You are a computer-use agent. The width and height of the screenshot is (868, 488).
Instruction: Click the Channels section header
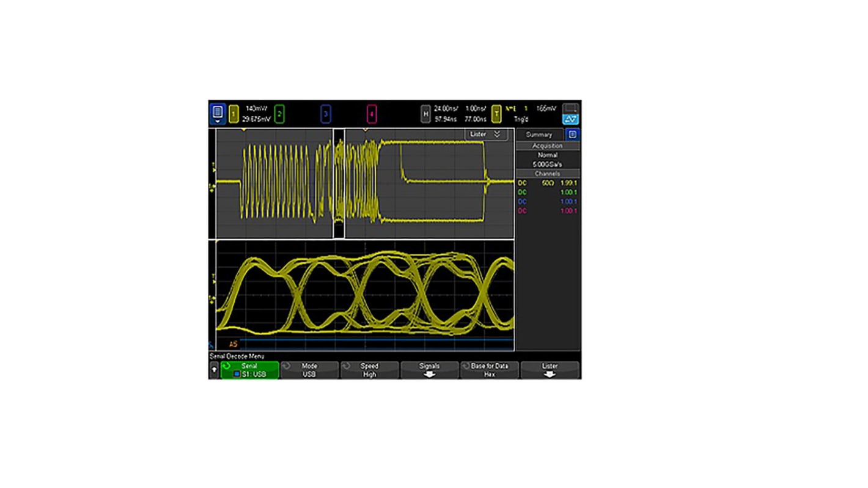pyautogui.click(x=547, y=174)
